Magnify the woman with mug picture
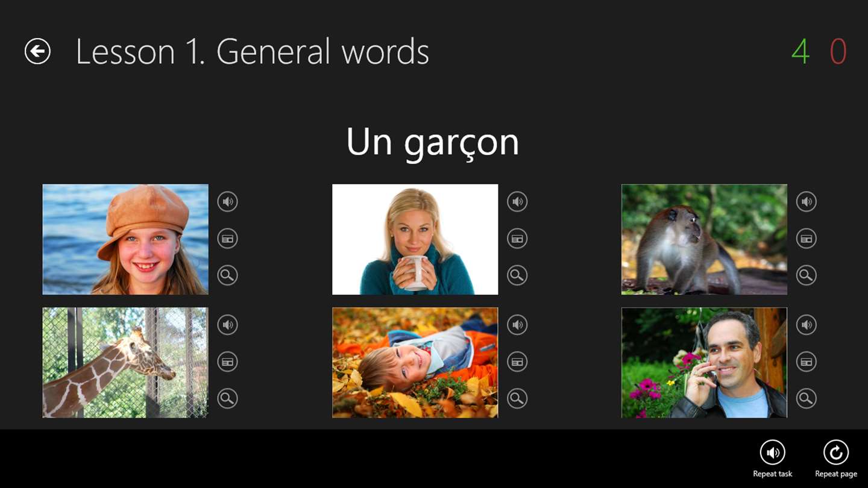This screenshot has width=868, height=488. [517, 275]
